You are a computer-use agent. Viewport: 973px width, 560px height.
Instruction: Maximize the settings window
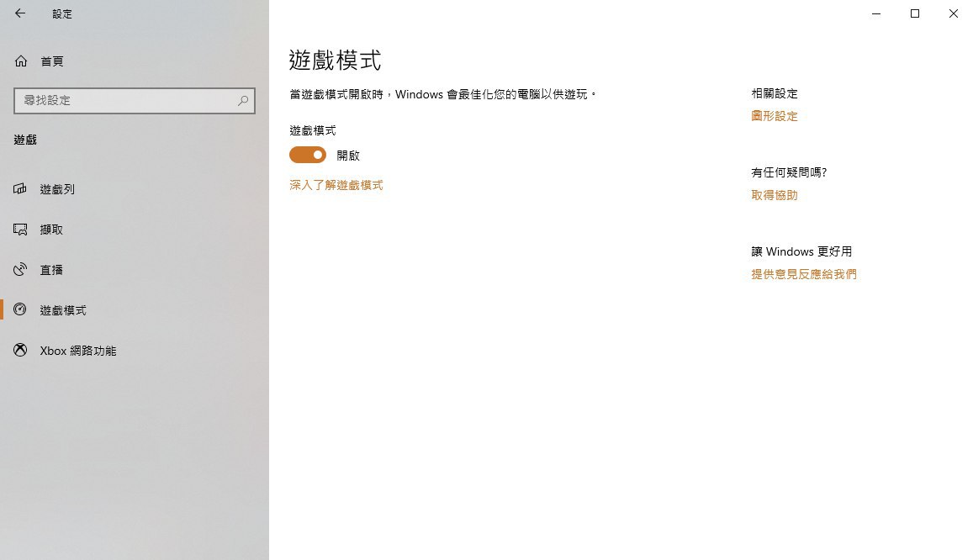tap(915, 13)
